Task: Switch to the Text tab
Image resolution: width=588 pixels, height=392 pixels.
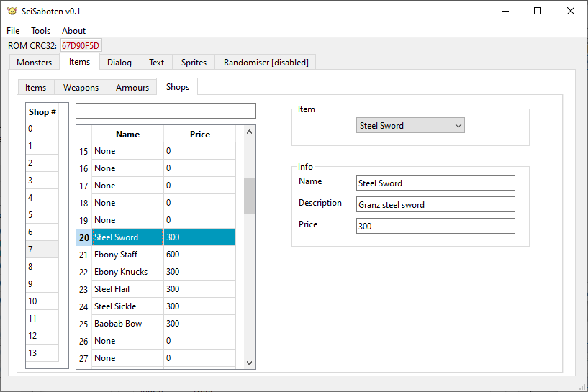Action: point(156,62)
